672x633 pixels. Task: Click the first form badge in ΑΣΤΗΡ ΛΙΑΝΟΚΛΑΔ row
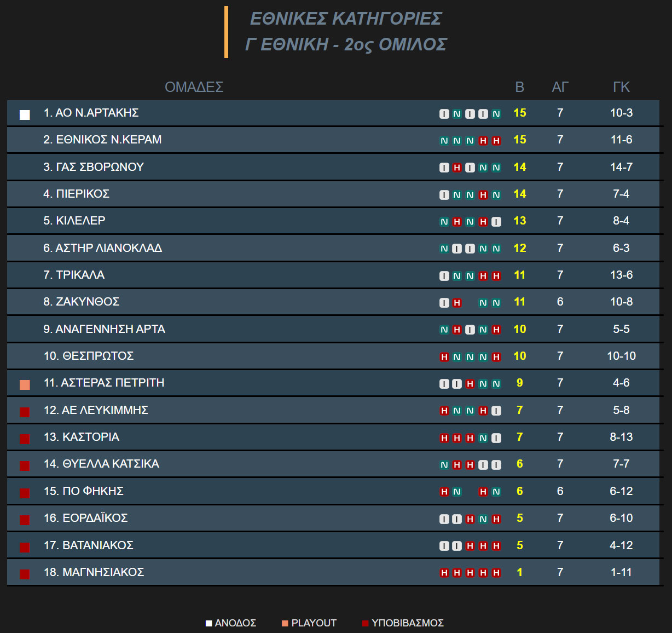[x=444, y=249]
